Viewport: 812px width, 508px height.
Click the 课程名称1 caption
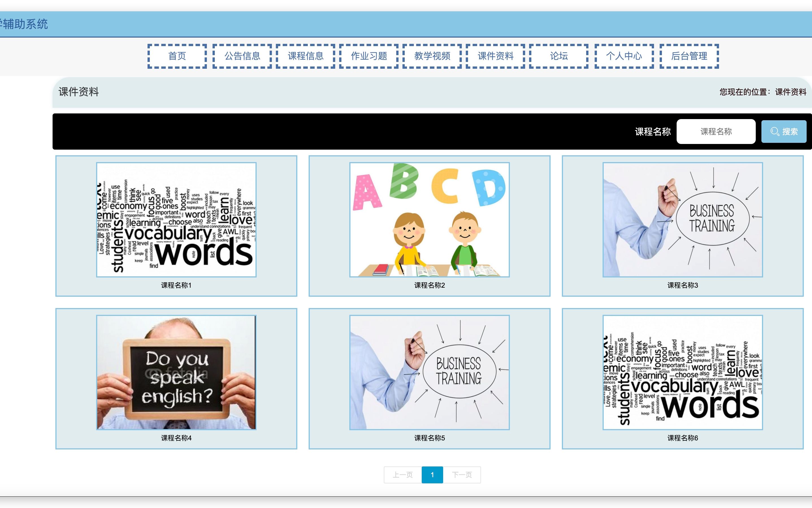pos(176,285)
